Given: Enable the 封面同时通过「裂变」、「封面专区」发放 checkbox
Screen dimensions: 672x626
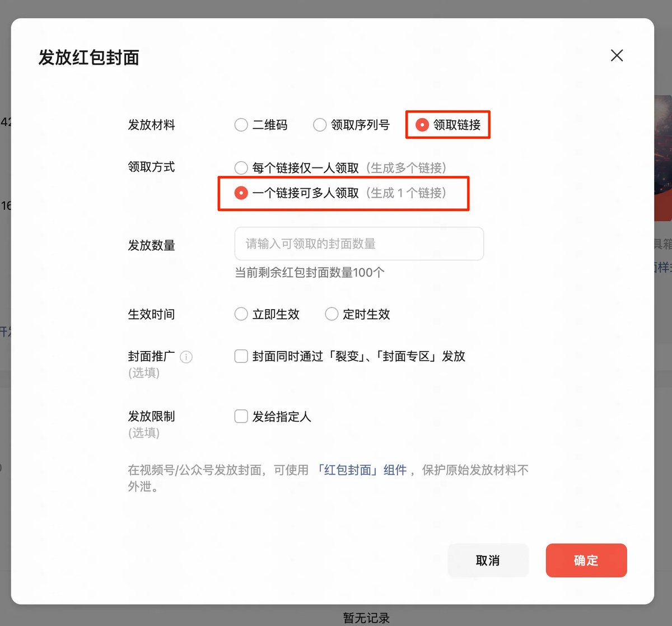Looking at the screenshot, I should pyautogui.click(x=241, y=356).
